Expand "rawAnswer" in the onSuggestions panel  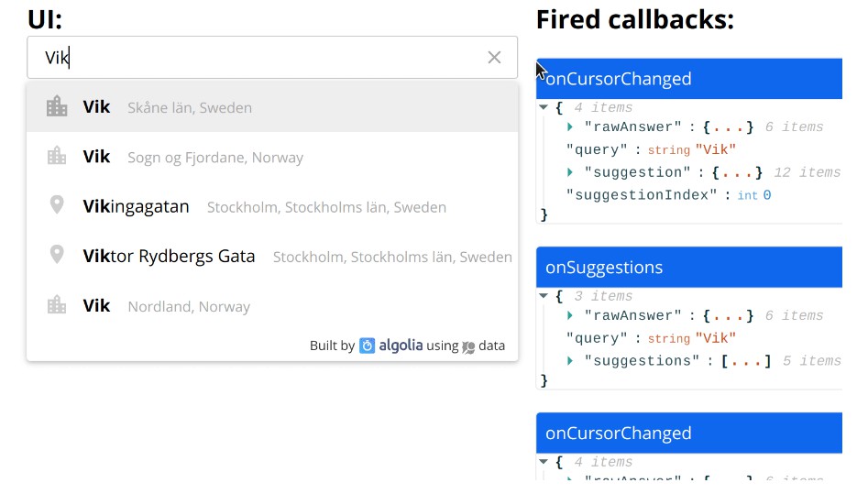571,316
